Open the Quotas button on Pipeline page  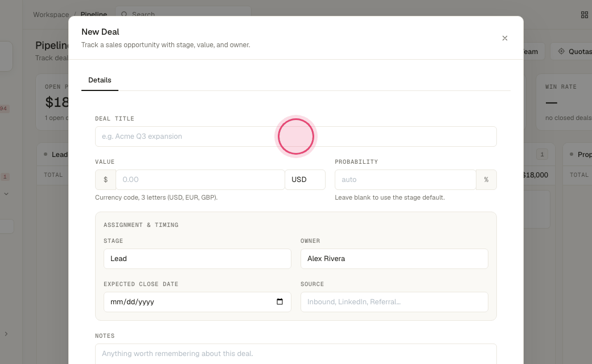(x=572, y=51)
